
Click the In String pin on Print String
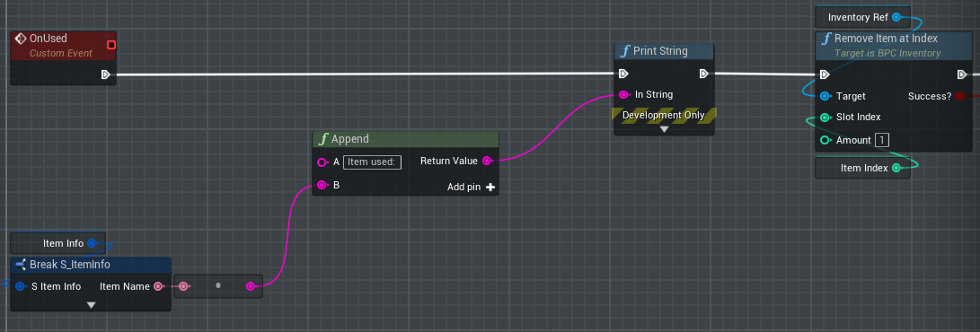click(x=623, y=95)
